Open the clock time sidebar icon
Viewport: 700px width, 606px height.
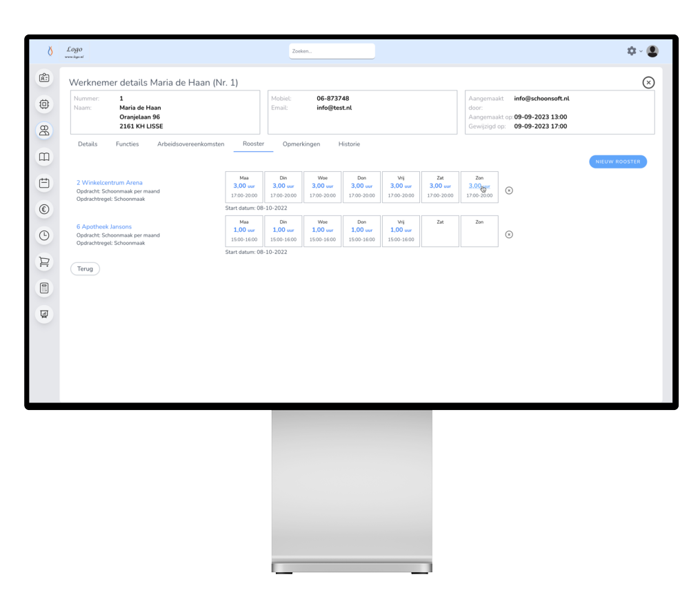(44, 235)
